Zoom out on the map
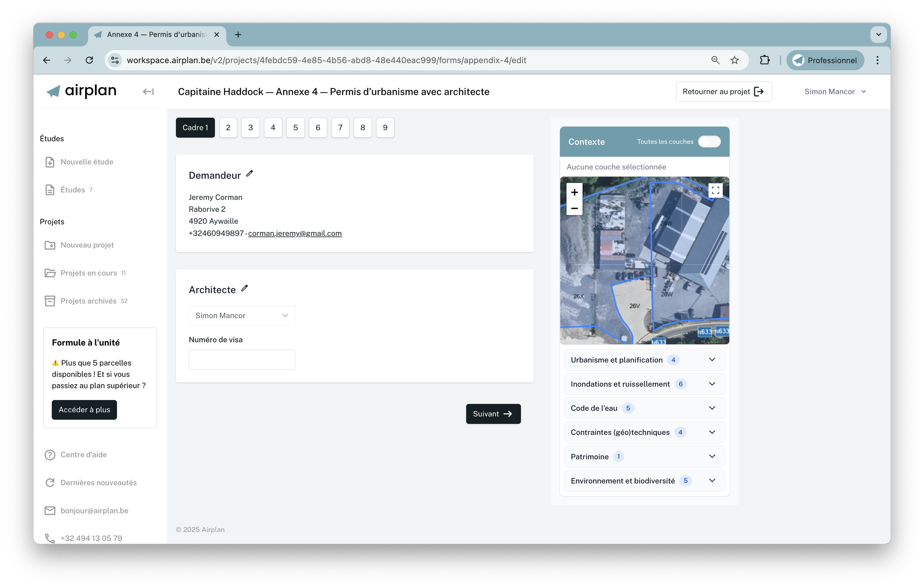 pyautogui.click(x=574, y=208)
